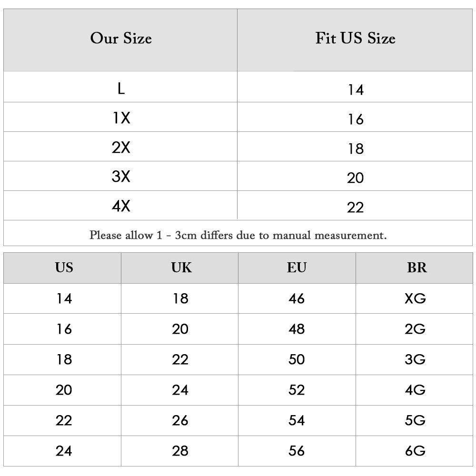Screen dimensions: 476x476
Task: Choose the 3X size cell
Action: click(121, 177)
